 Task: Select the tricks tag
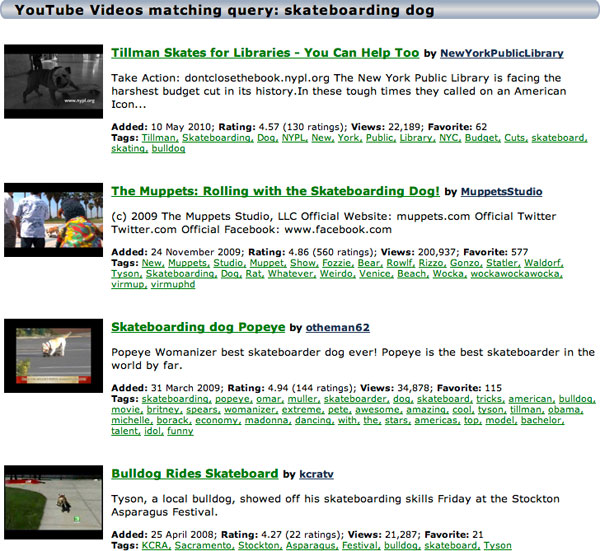pyautogui.click(x=491, y=399)
